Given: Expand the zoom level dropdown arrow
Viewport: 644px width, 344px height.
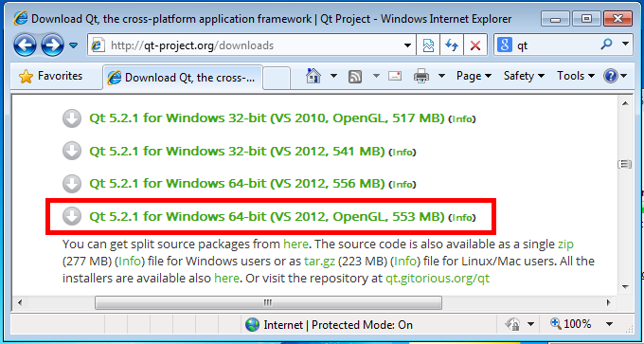Looking at the screenshot, I should tap(609, 324).
